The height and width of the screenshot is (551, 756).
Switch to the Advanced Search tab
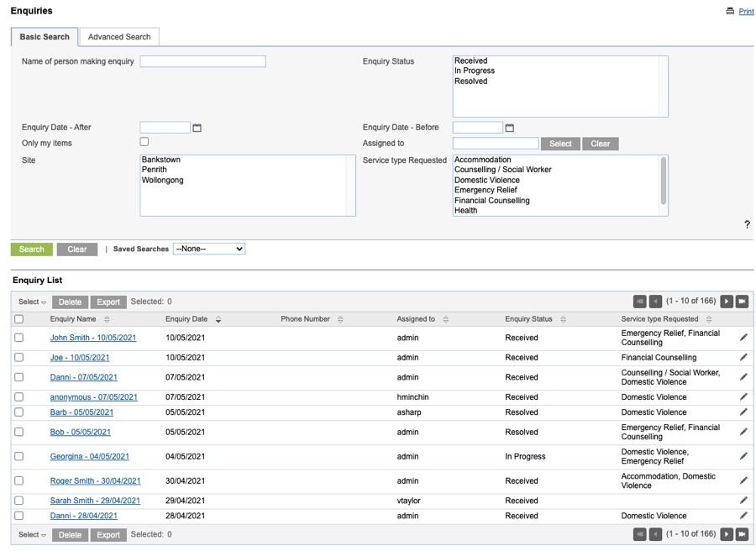point(119,37)
